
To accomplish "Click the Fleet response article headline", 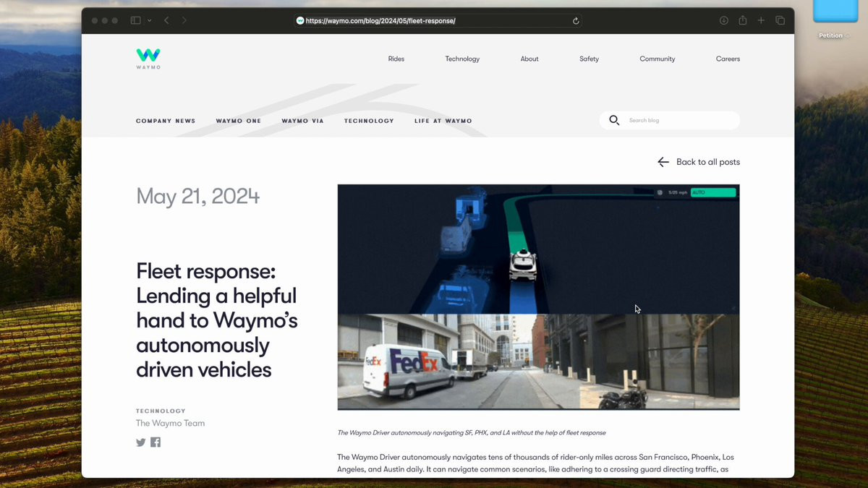I will pos(217,320).
